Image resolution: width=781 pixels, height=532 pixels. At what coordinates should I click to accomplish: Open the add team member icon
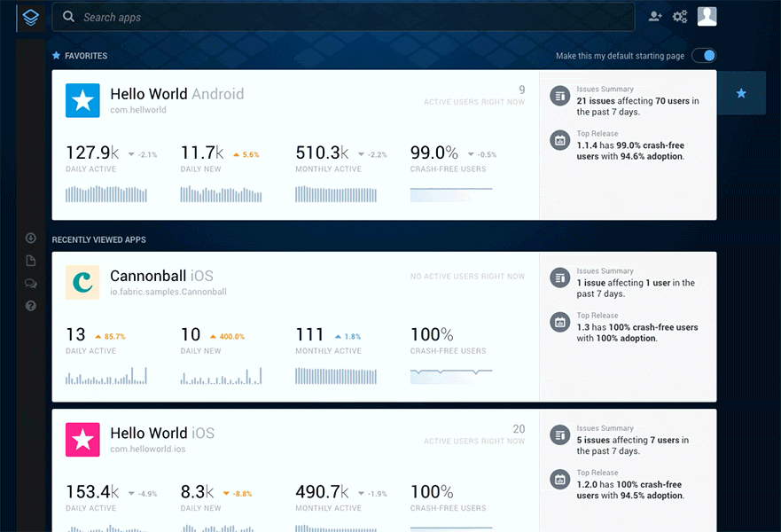click(x=655, y=17)
